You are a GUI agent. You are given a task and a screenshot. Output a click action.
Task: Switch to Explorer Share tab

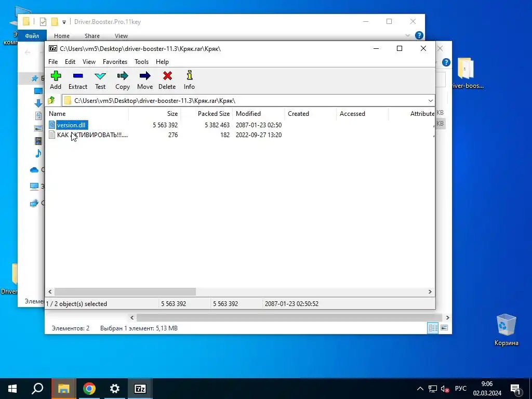pyautogui.click(x=92, y=36)
